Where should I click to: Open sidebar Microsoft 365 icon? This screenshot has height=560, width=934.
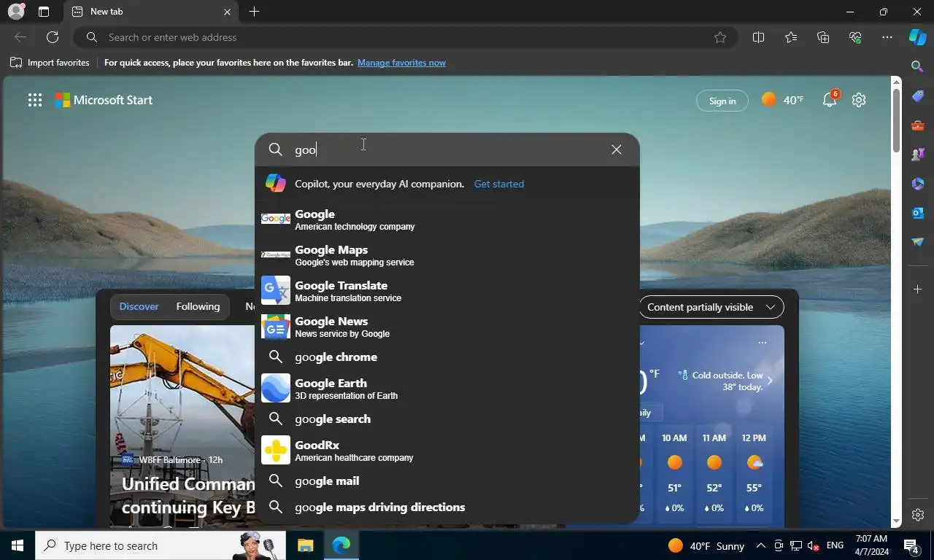tap(918, 184)
